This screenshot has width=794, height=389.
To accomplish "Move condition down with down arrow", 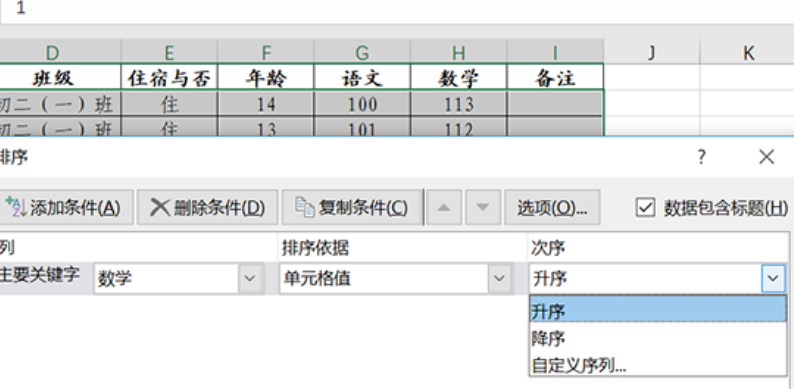I will [483, 207].
